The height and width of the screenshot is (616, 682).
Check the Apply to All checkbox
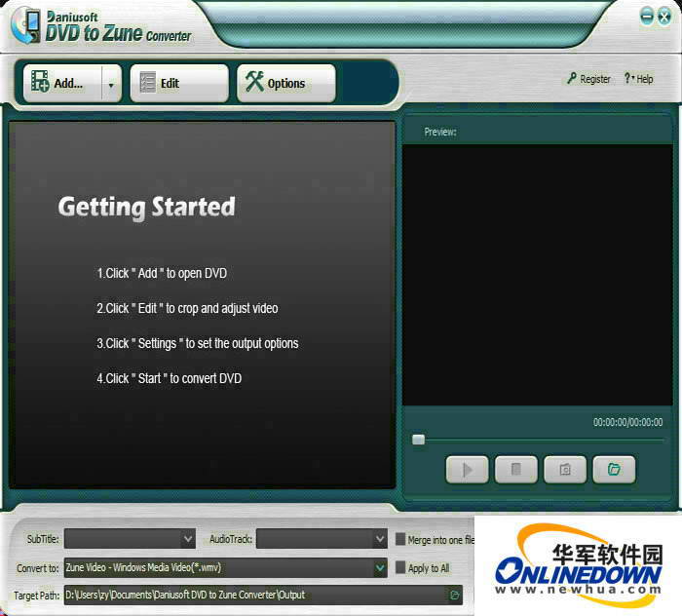[400, 567]
